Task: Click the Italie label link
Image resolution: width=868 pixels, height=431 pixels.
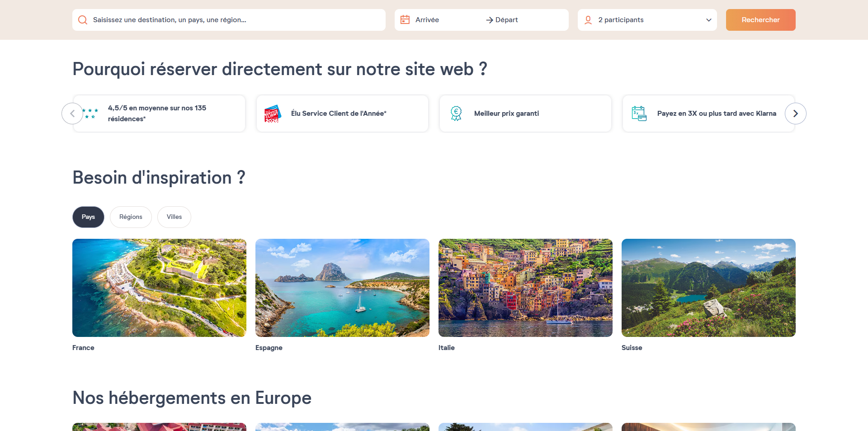Action: (x=446, y=348)
